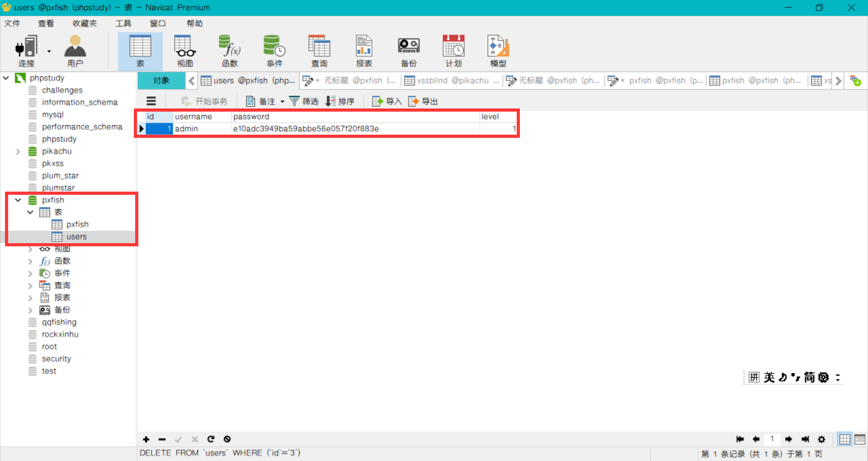Collapse the phpstudy connection tree
Viewport: 868px width, 461px height.
pyautogui.click(x=6, y=78)
